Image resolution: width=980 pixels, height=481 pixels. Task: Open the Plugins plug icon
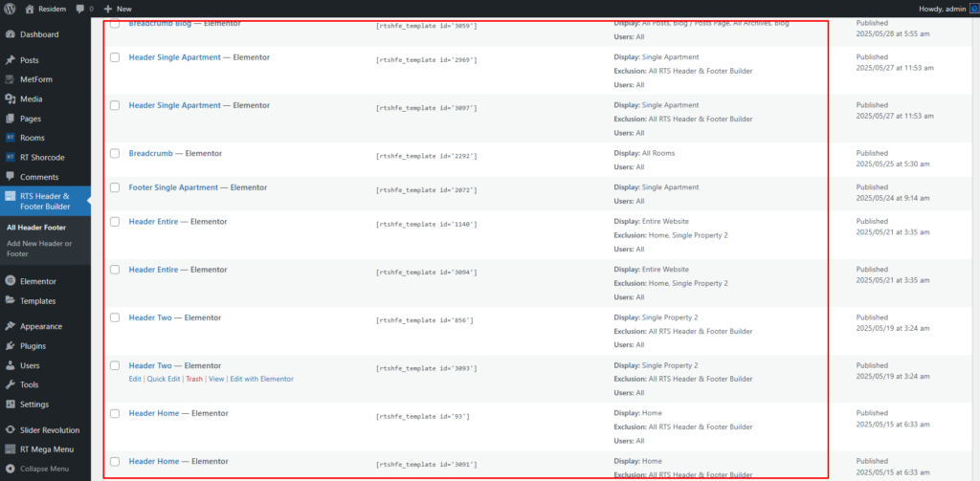pos(10,345)
